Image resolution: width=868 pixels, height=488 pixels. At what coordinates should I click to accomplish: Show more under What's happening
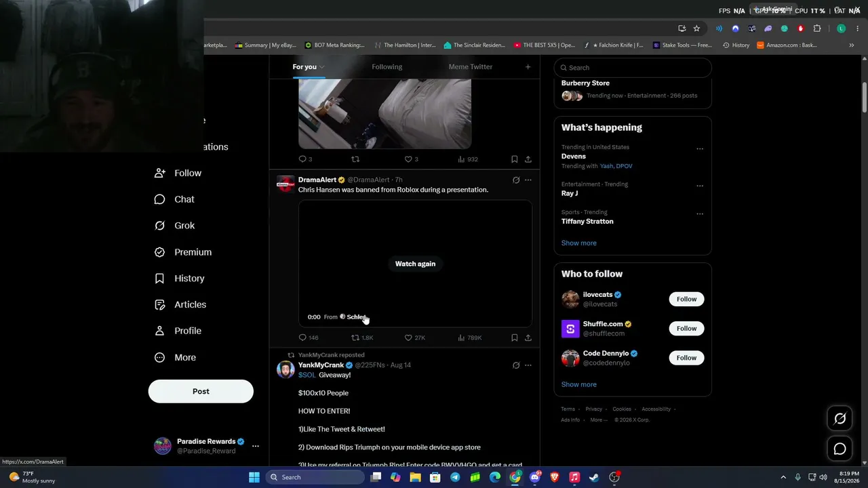point(579,243)
